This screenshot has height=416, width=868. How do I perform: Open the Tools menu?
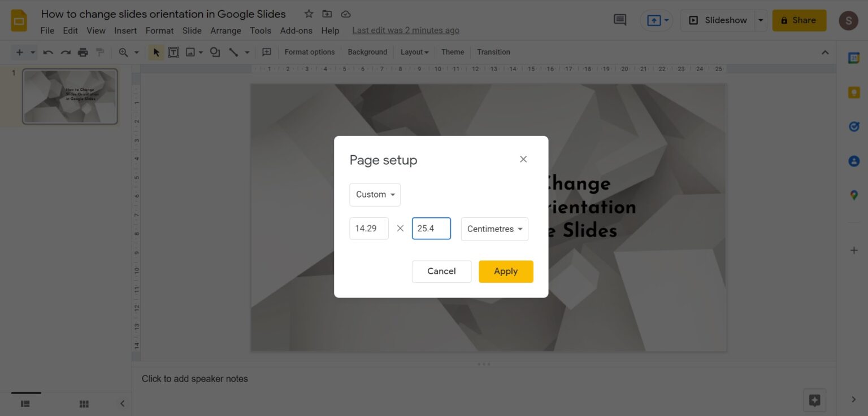point(261,30)
